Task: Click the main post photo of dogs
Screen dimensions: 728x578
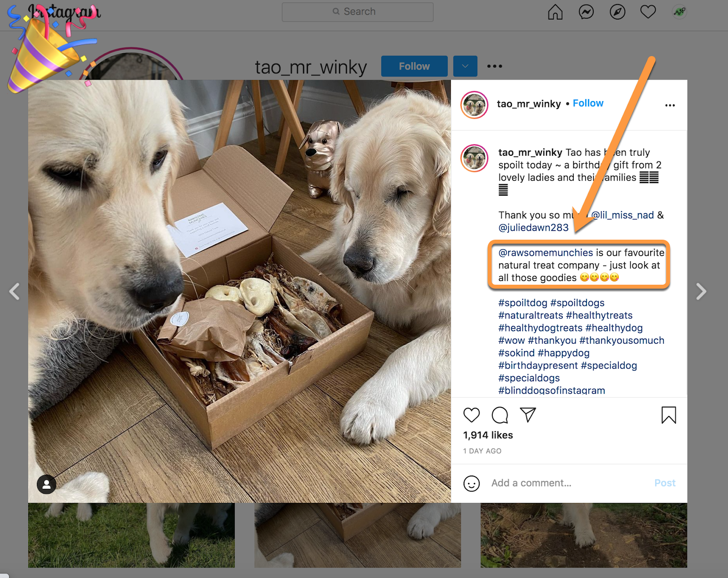Action: tap(239, 291)
